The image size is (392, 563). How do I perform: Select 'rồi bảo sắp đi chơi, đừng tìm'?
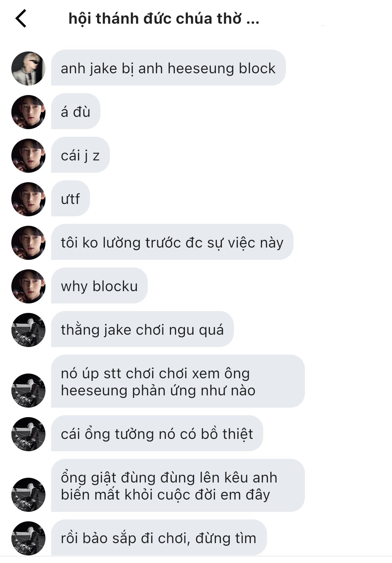[159, 537]
